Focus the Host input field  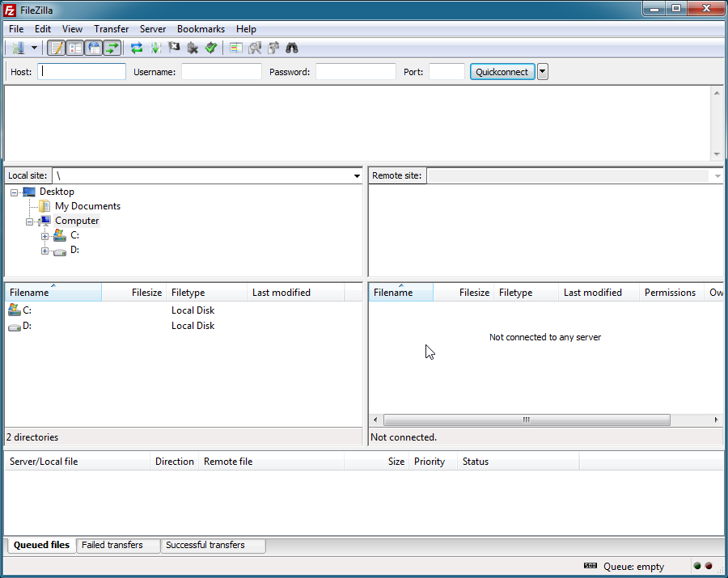(x=82, y=71)
